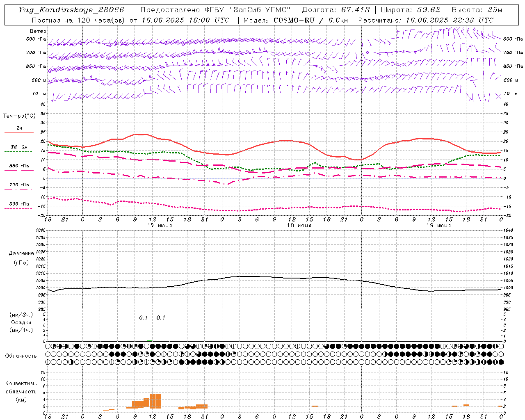Click the (км) unit label of convective panel
The height and width of the screenshot is (420, 525).
(21, 399)
